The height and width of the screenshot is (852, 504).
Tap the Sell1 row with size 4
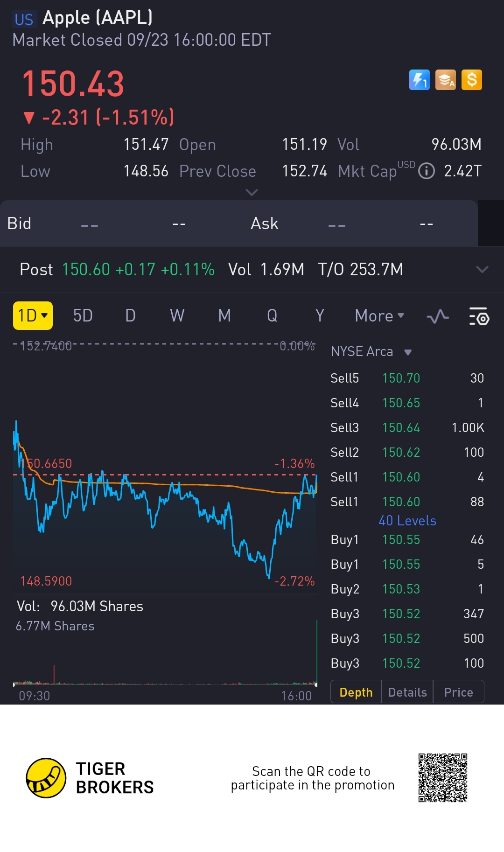click(407, 477)
